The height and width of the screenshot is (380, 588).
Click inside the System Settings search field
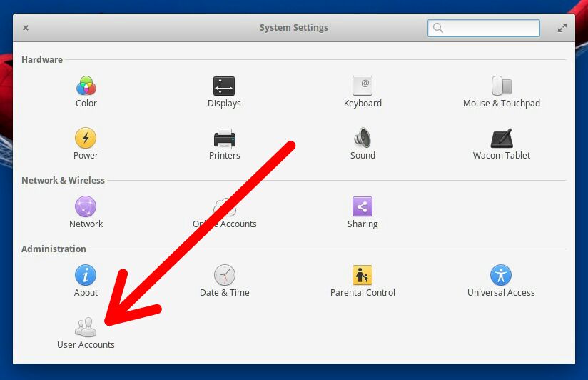point(484,28)
